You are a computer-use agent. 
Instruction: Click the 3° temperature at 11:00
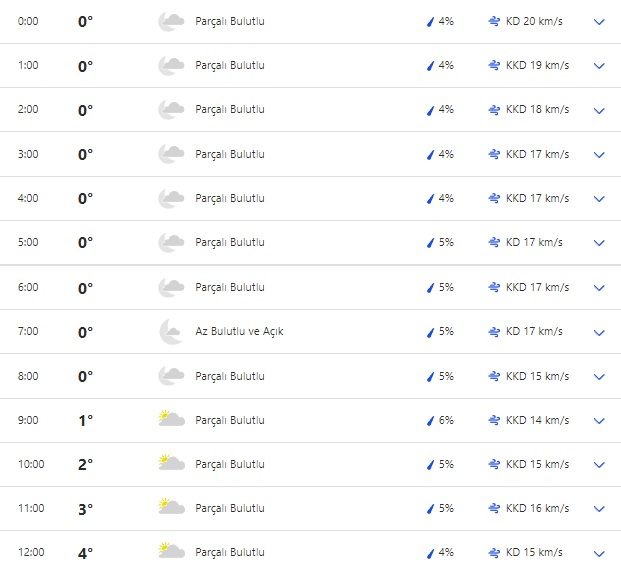pyautogui.click(x=86, y=509)
